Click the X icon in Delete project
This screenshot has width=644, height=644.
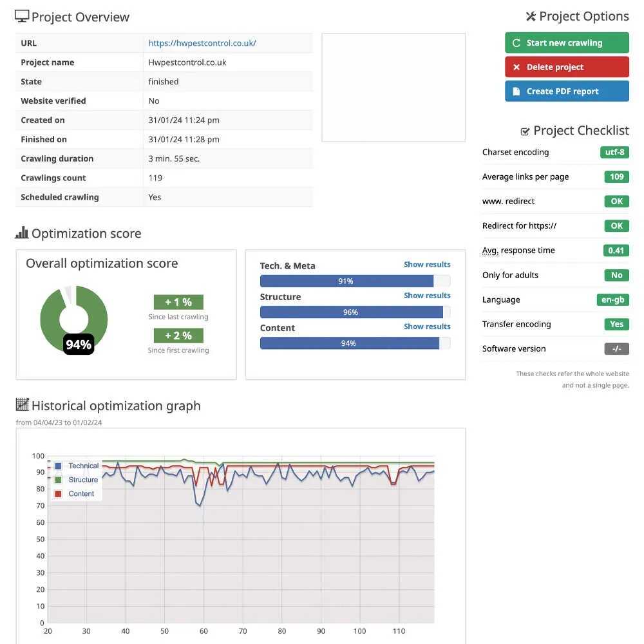pos(516,67)
